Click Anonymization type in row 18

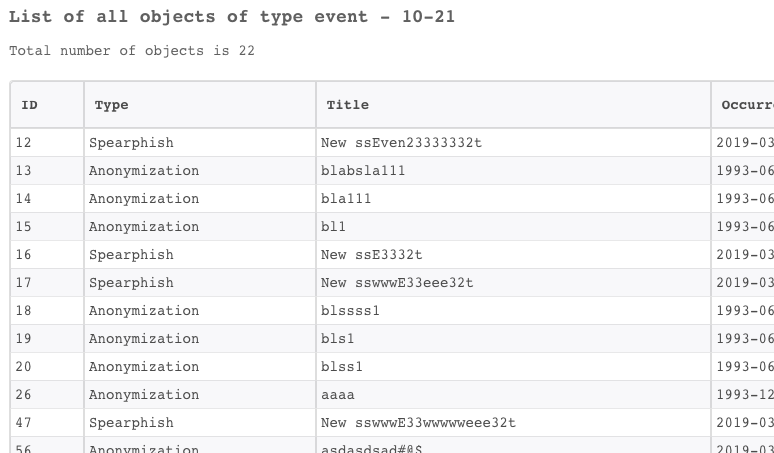(x=144, y=311)
